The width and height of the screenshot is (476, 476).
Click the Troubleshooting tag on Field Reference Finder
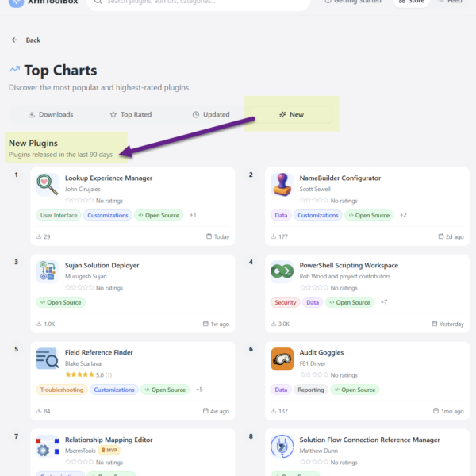click(x=60, y=390)
